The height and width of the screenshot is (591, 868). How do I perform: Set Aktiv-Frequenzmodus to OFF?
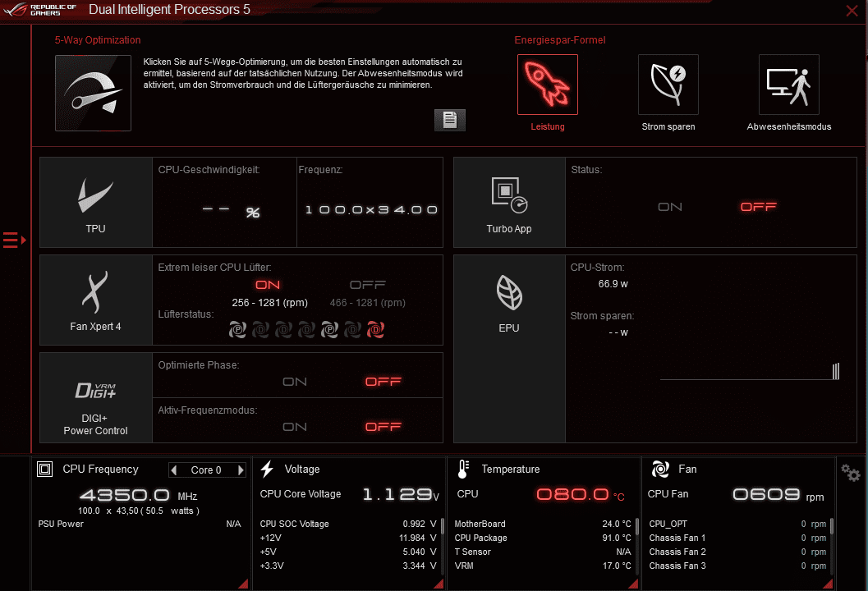tap(383, 427)
